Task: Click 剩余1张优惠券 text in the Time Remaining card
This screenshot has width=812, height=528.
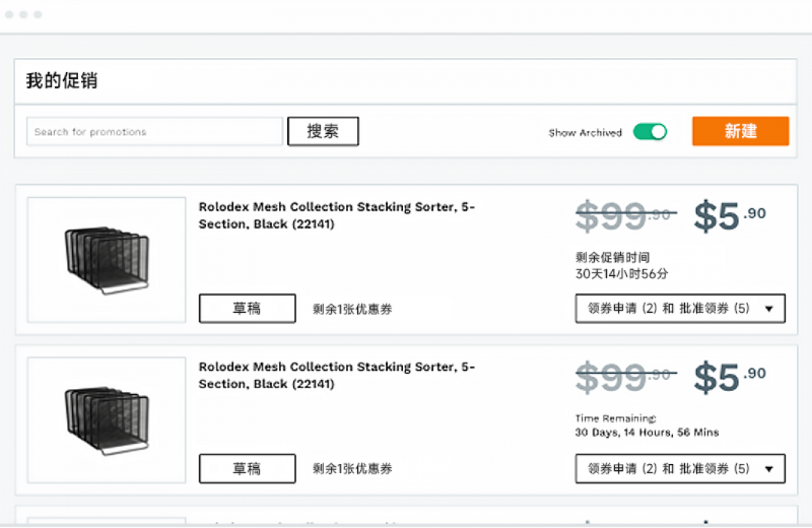Action: click(353, 469)
